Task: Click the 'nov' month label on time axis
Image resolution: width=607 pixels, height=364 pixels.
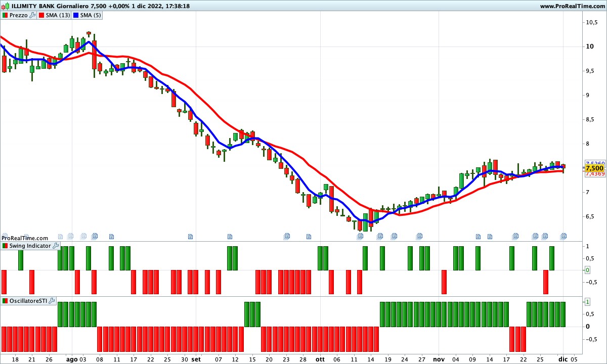Action: (438, 359)
